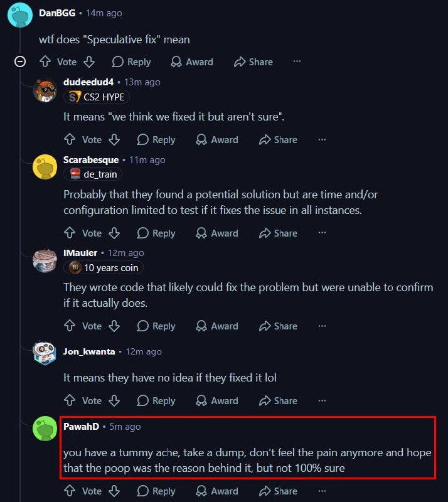
Task: Award IMauler's comment
Action: coord(217,326)
